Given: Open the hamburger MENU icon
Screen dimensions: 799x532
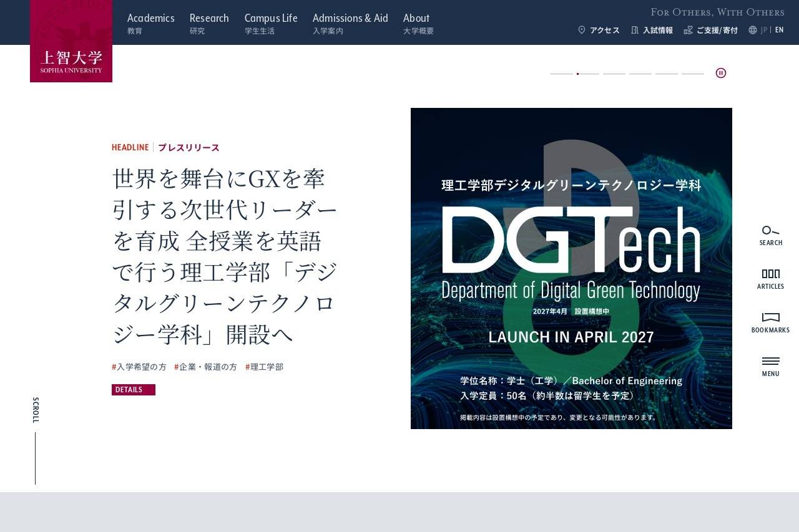Looking at the screenshot, I should [x=771, y=367].
